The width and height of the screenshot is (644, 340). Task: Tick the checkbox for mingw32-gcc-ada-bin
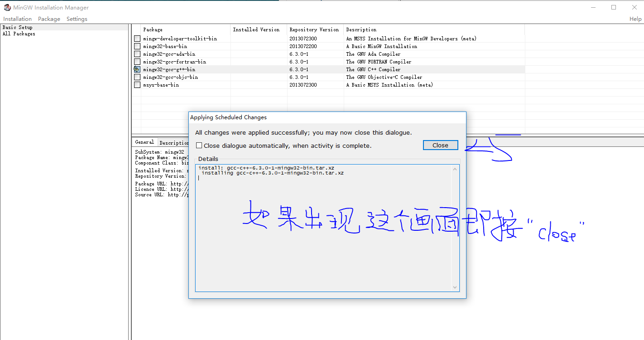pyautogui.click(x=137, y=54)
